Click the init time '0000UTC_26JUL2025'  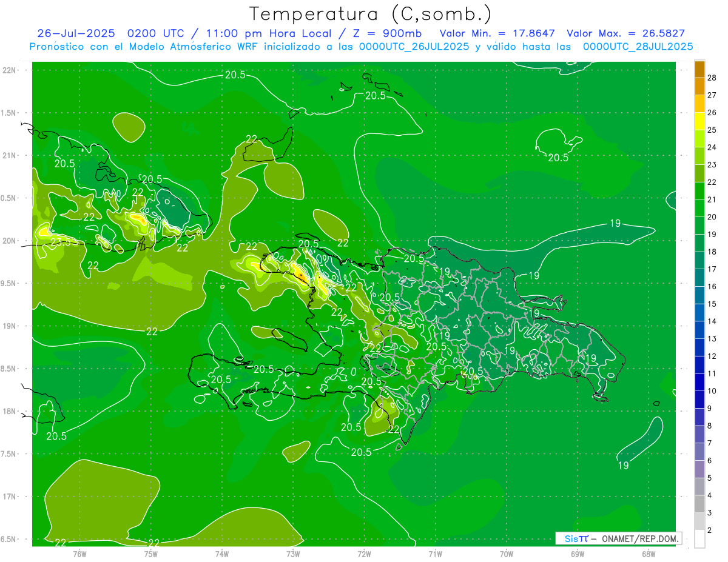pyautogui.click(x=413, y=47)
